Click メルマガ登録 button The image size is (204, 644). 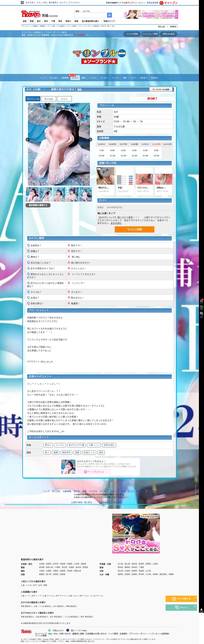(132, 34)
